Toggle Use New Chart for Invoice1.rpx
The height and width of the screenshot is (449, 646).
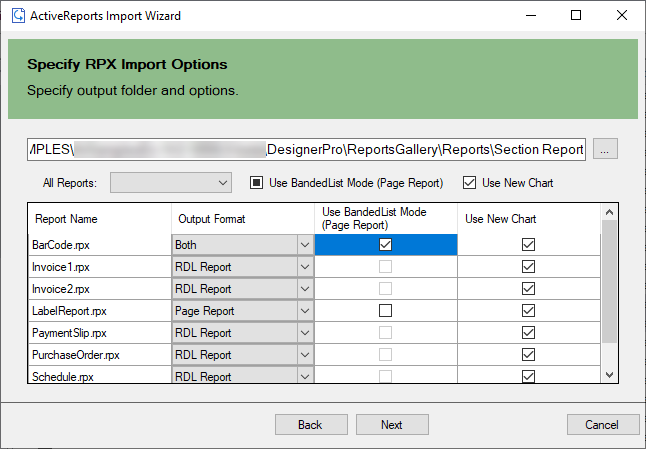pos(528,267)
